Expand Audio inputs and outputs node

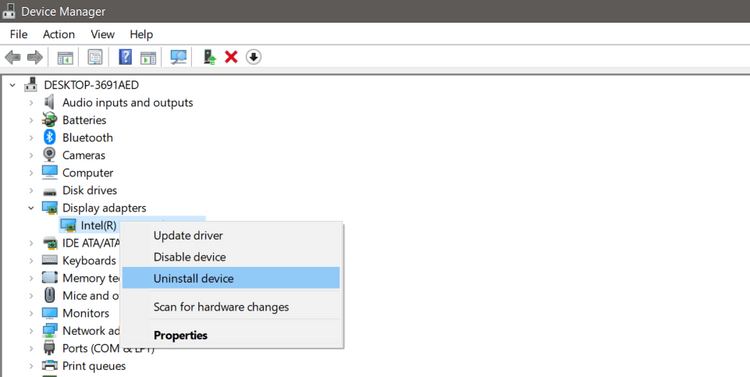pos(31,103)
